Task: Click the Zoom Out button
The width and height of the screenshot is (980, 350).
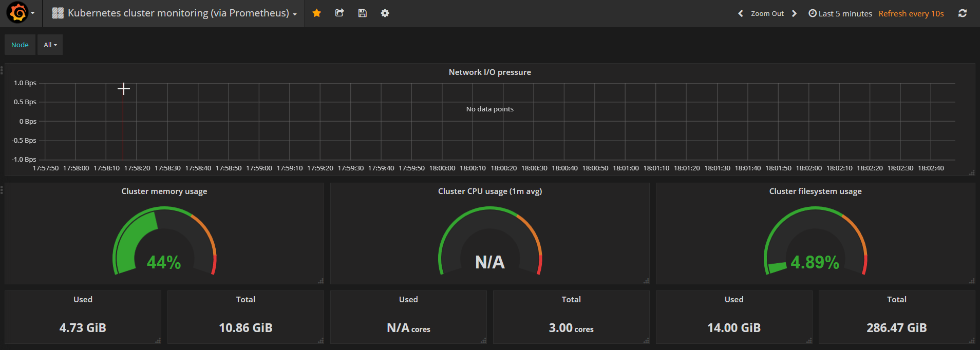Action: (767, 13)
